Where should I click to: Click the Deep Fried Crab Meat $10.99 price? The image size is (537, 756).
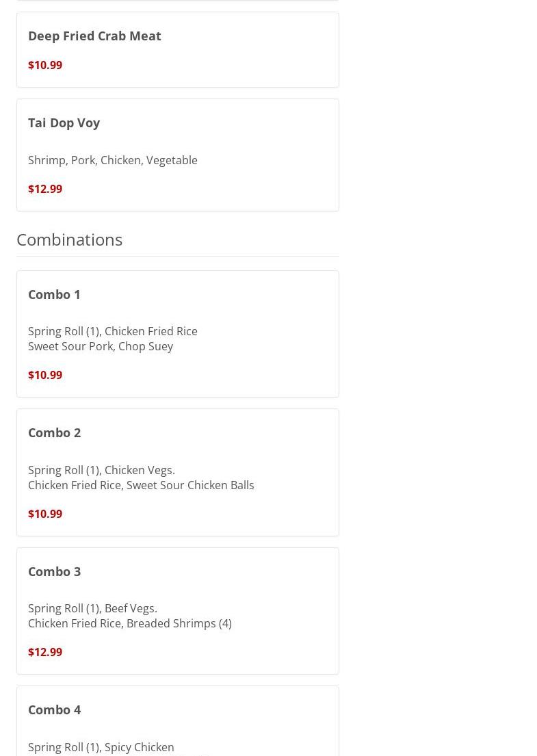point(45,65)
